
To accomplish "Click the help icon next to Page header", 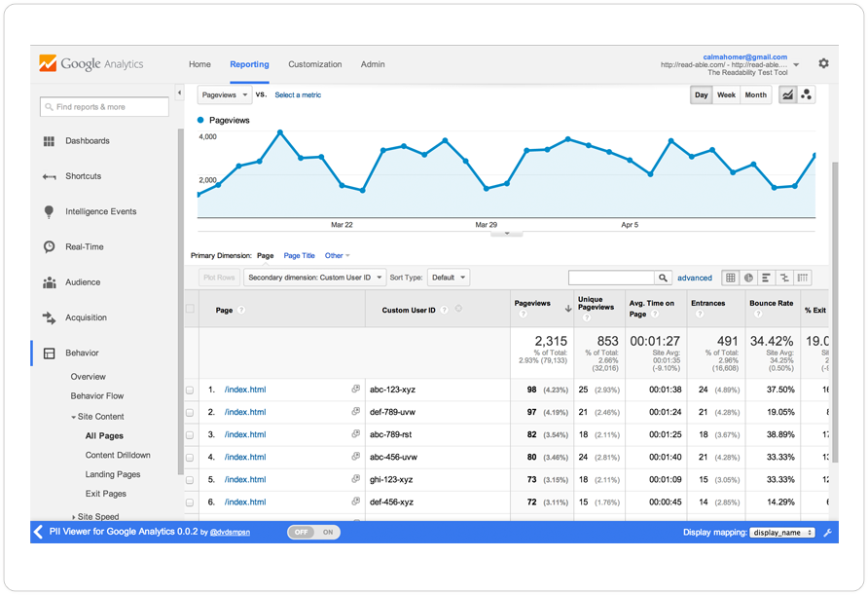I will [241, 311].
